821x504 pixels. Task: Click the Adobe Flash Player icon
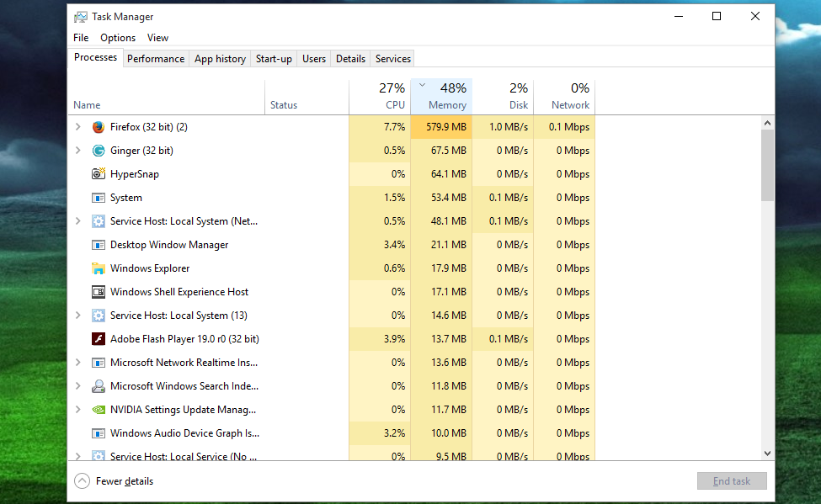tap(98, 339)
